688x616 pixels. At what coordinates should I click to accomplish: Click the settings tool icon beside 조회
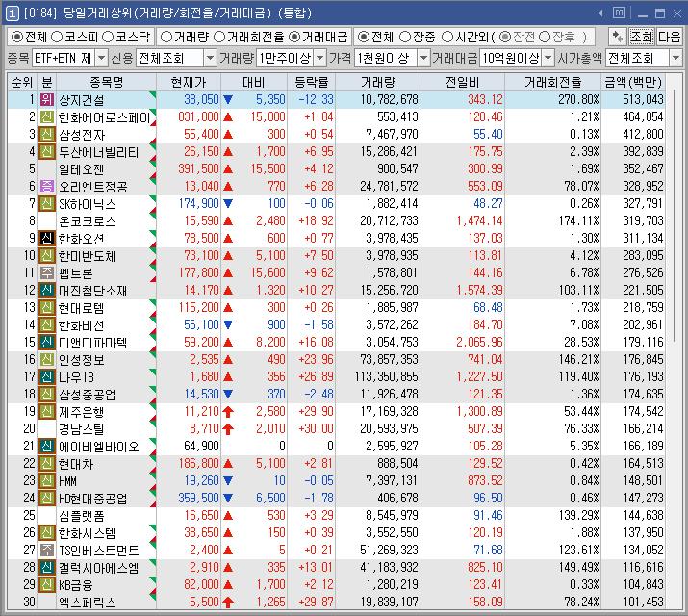point(618,37)
